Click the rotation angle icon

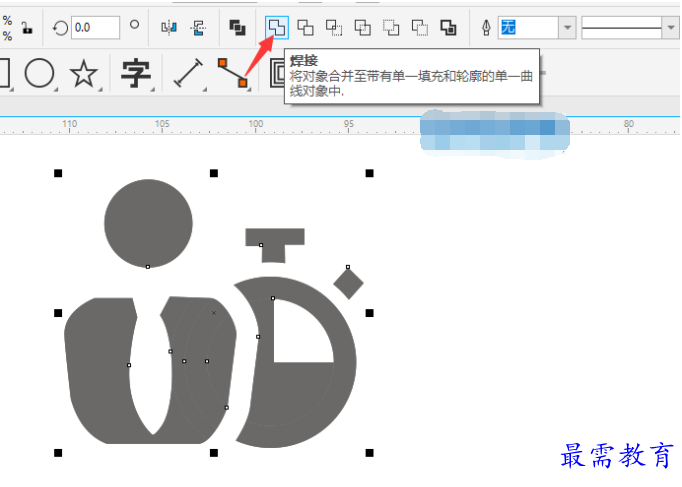pos(60,28)
